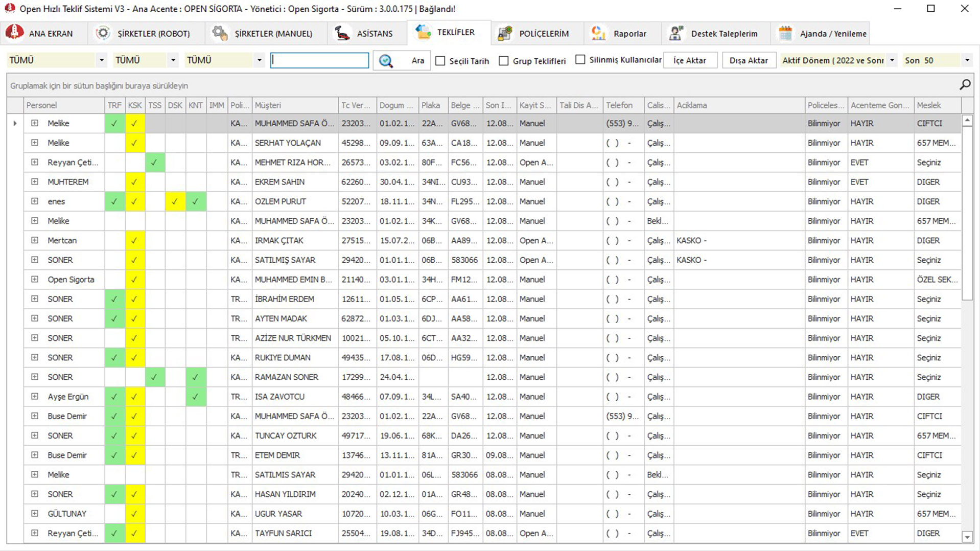Click TSS checkmark in MEHMET RIZA HOR row
980x551 pixels.
coord(154,163)
